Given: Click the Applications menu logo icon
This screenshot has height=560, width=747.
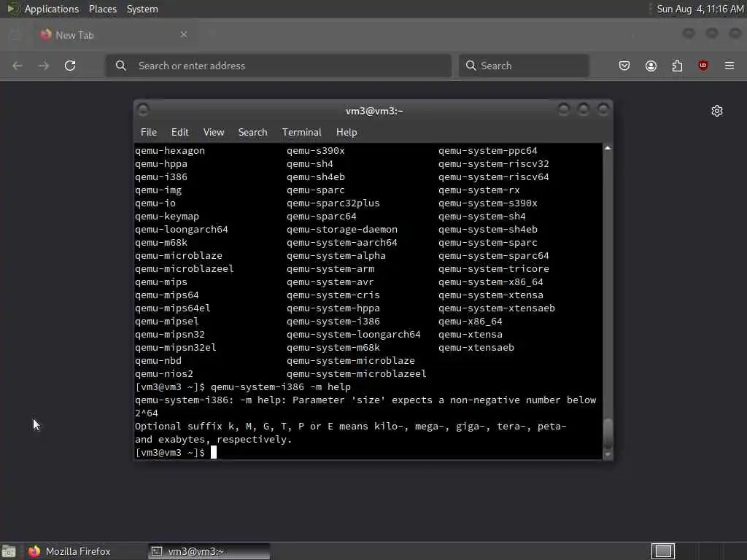Looking at the screenshot, I should (x=13, y=9).
